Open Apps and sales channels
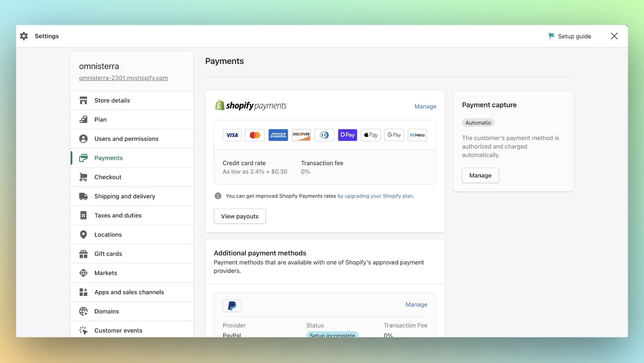The width and height of the screenshot is (644, 363). 132,292
